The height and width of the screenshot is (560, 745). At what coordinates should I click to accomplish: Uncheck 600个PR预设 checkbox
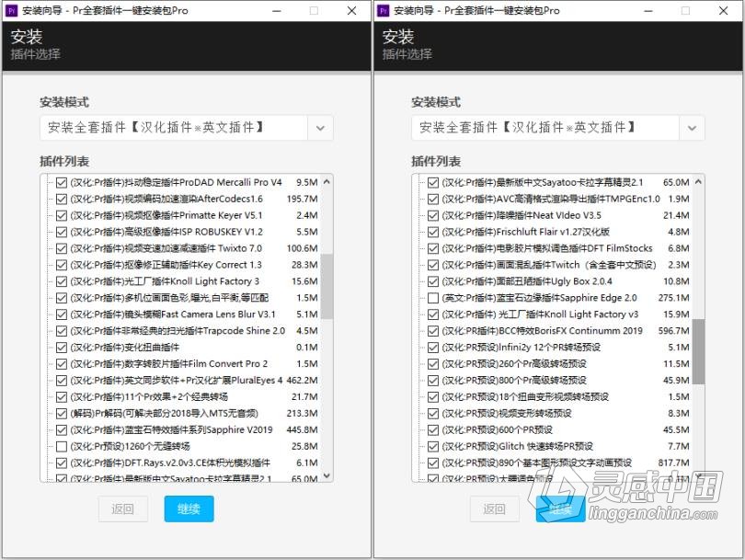(433, 429)
